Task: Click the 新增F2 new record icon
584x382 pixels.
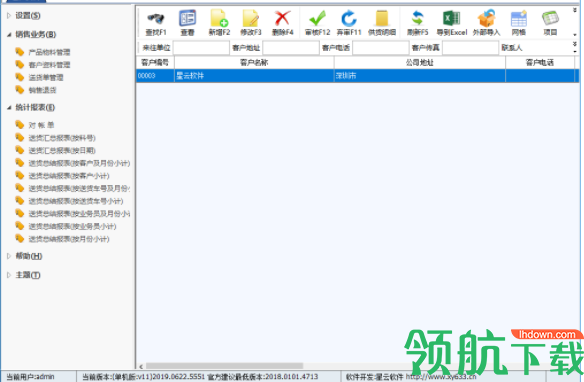Action: (219, 18)
